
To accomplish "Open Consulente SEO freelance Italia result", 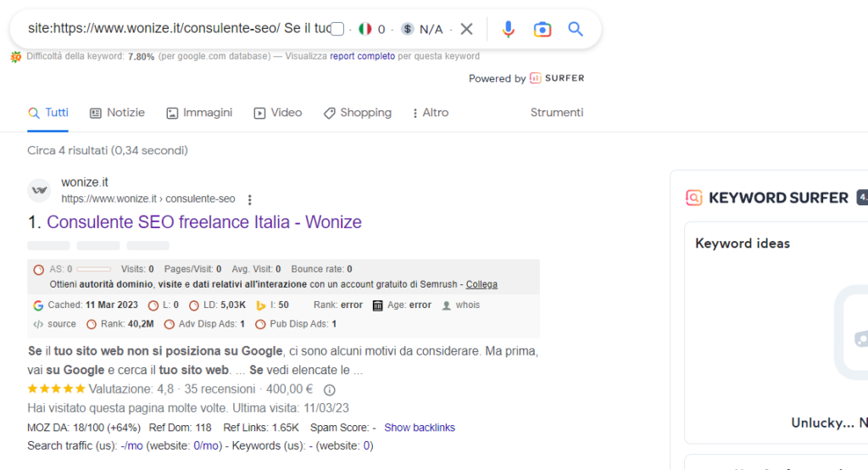I will 204,222.
